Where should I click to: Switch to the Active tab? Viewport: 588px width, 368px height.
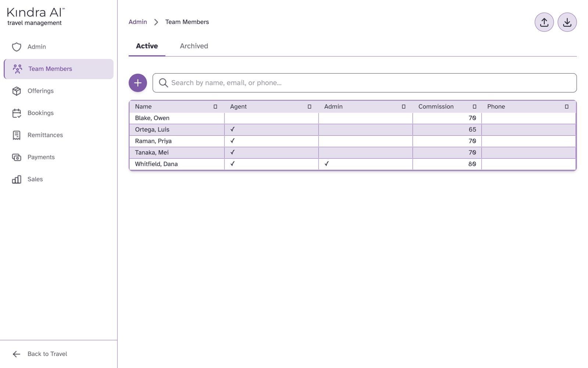point(147,46)
